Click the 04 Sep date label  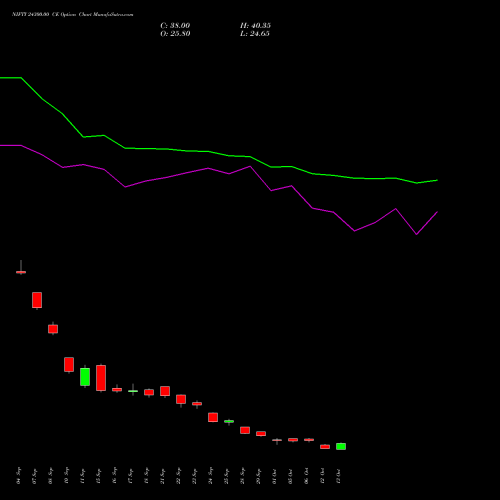(x=18, y=476)
